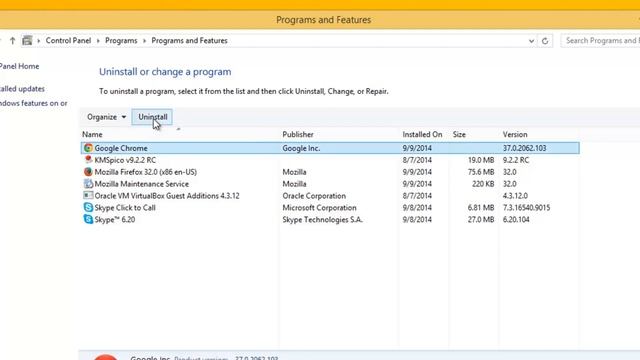The width and height of the screenshot is (640, 360).
Task: Click the Google Chrome icon in list
Action: coord(88,148)
